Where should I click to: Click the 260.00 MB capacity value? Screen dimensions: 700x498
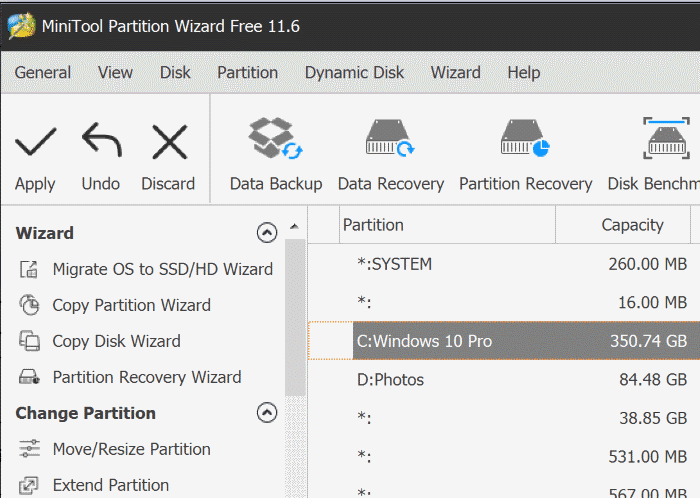647,264
